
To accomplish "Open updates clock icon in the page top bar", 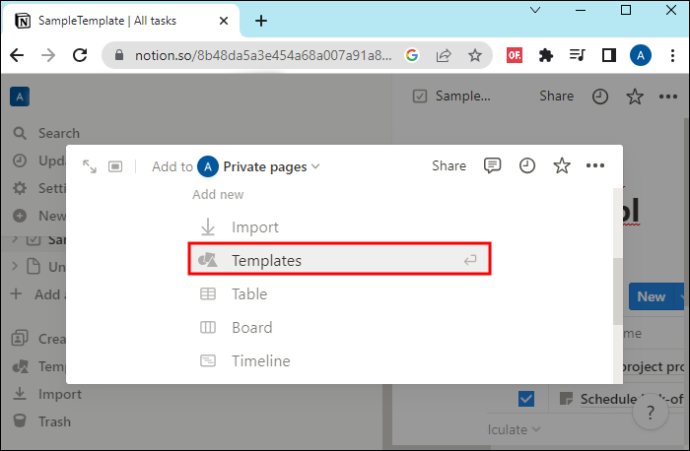I will click(600, 96).
